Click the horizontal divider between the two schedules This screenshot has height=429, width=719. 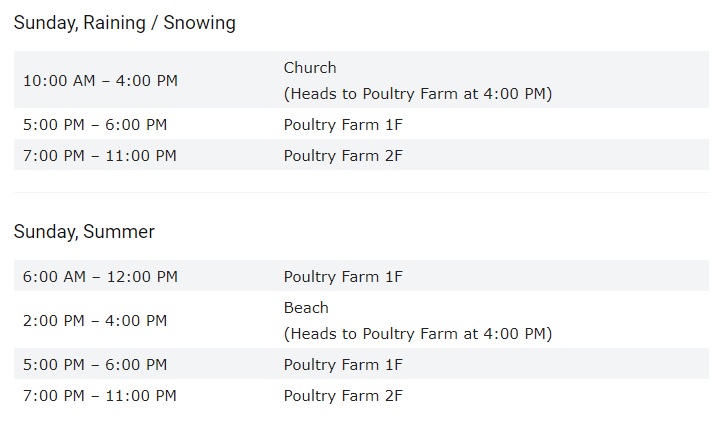360,193
